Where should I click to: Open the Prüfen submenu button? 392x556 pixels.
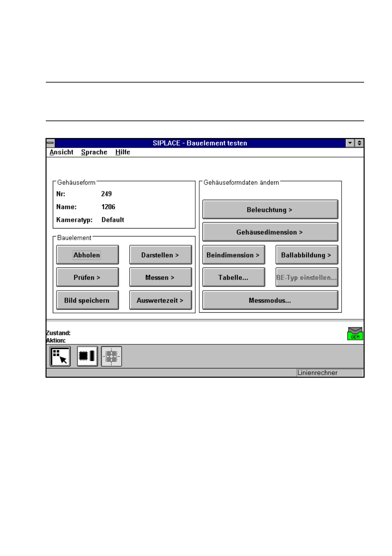tap(87, 277)
